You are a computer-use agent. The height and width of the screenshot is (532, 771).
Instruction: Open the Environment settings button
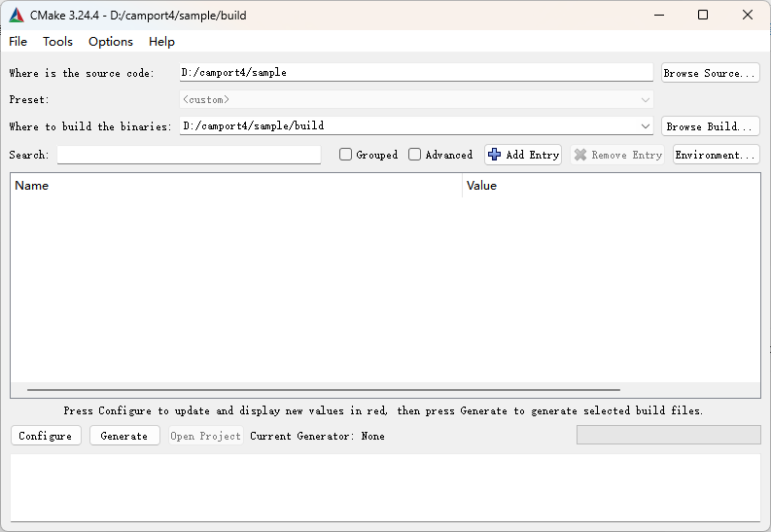tap(716, 155)
